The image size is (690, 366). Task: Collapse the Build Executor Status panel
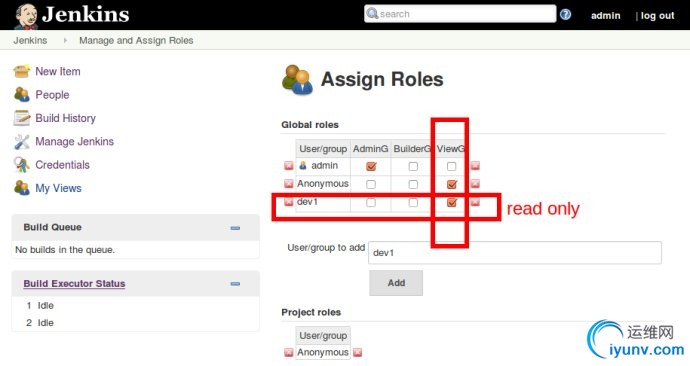point(235,284)
